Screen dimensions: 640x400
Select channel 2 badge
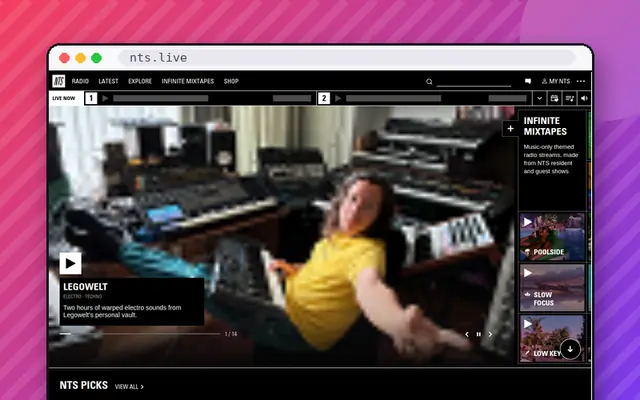(324, 98)
